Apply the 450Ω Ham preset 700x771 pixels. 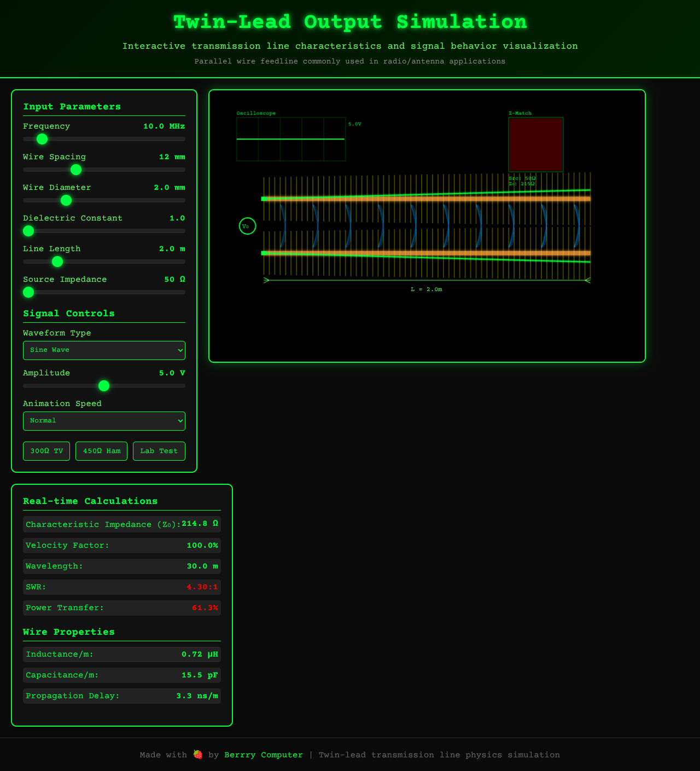tap(101, 451)
